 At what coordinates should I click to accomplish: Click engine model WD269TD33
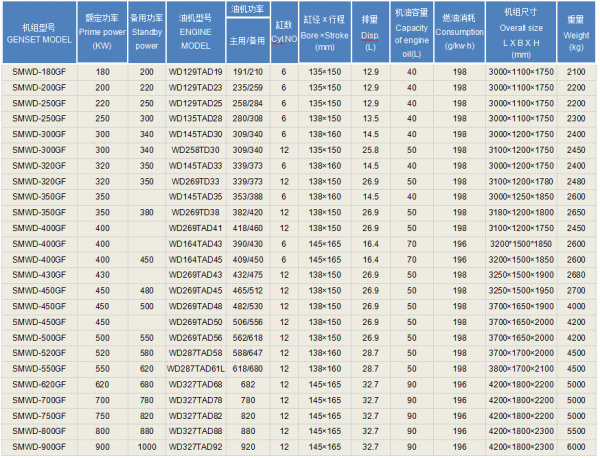pyautogui.click(x=196, y=181)
